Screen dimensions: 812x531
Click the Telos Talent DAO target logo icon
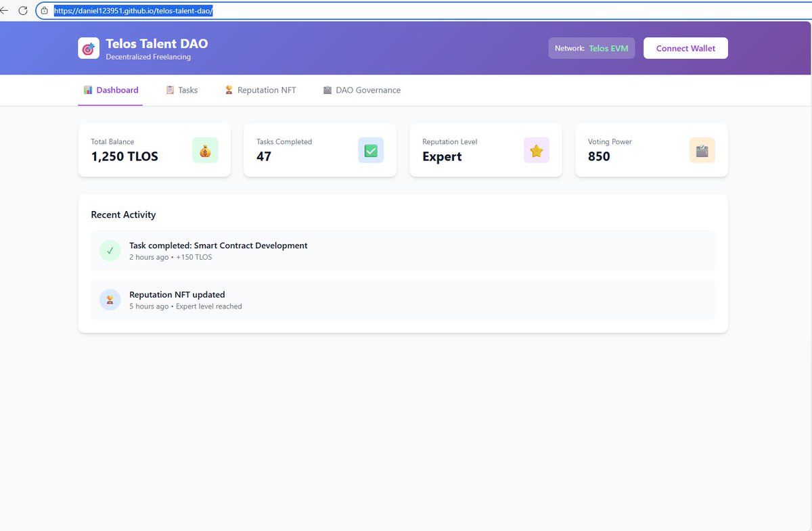click(x=89, y=48)
